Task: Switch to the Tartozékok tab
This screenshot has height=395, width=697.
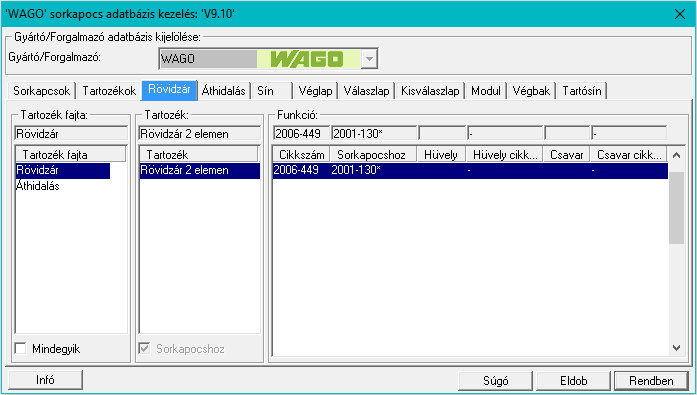Action: 109,91
